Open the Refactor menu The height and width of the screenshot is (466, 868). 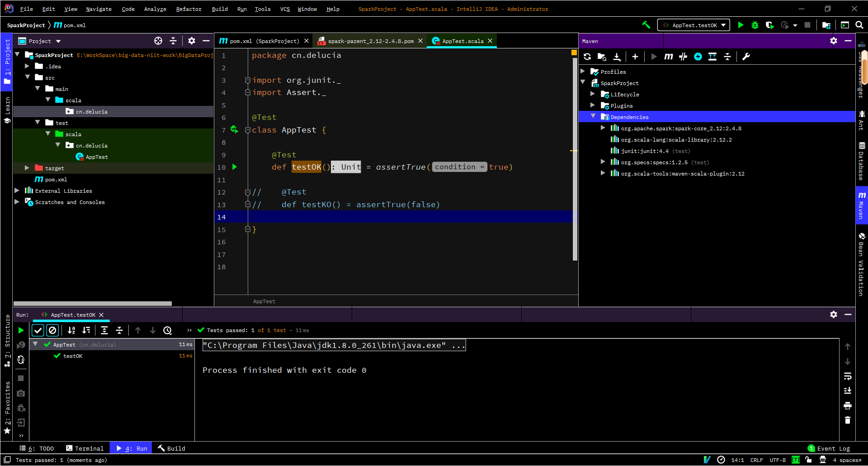coord(189,9)
